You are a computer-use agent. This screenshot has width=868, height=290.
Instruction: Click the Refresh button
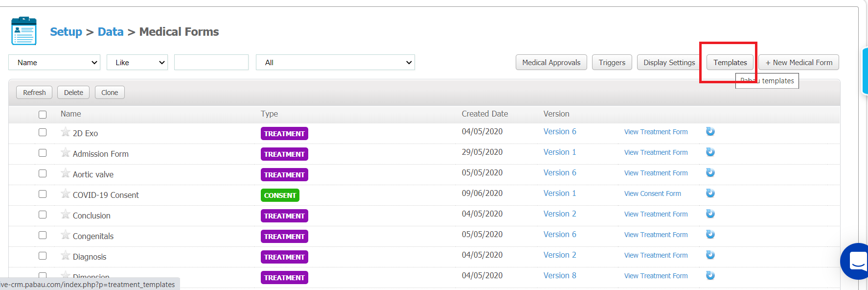(34, 92)
